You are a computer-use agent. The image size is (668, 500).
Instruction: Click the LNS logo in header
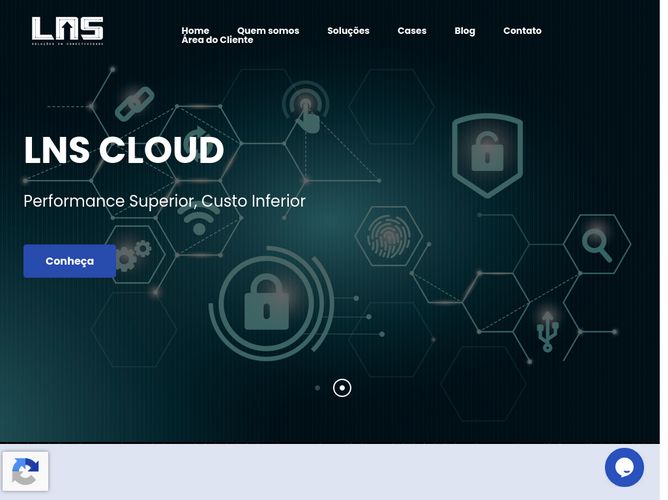pos(67,31)
